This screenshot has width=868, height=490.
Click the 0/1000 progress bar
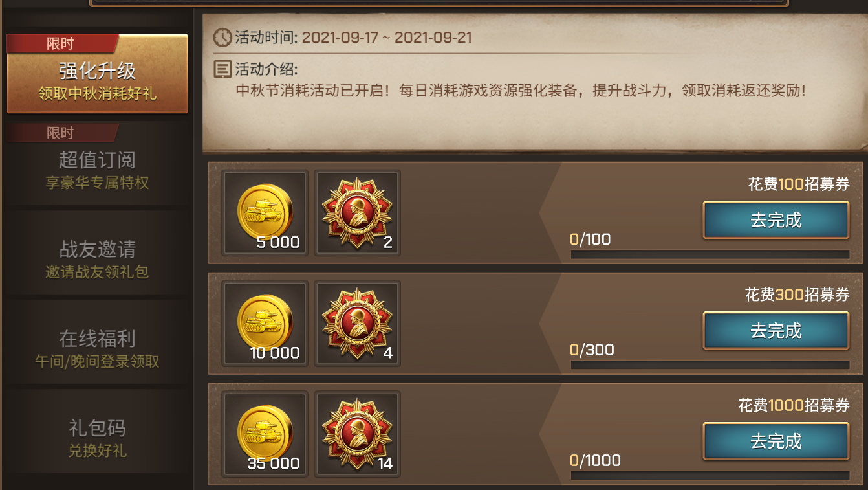710,476
